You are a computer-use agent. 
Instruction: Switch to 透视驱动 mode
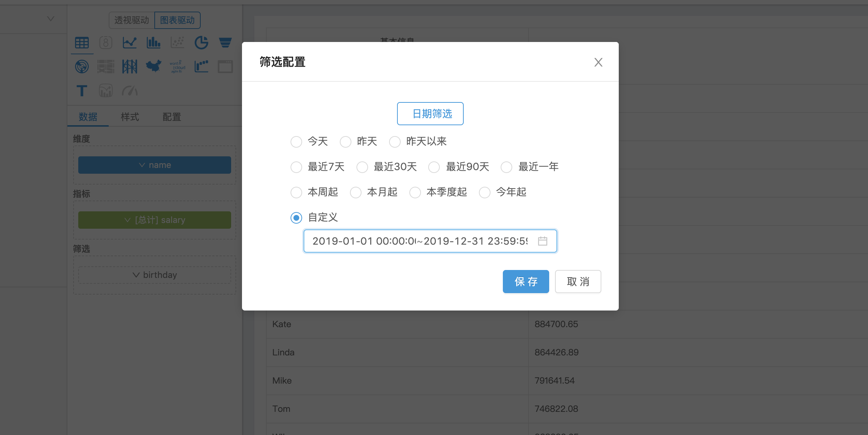(132, 20)
